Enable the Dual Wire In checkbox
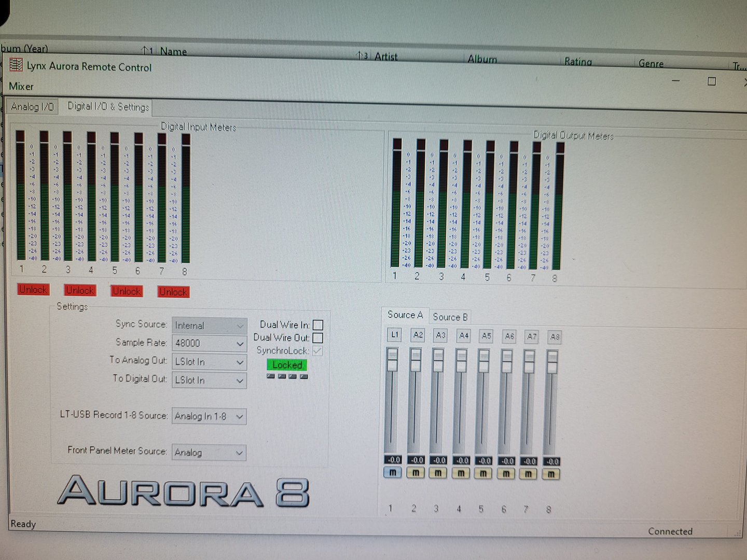This screenshot has height=560, width=747. [318, 325]
